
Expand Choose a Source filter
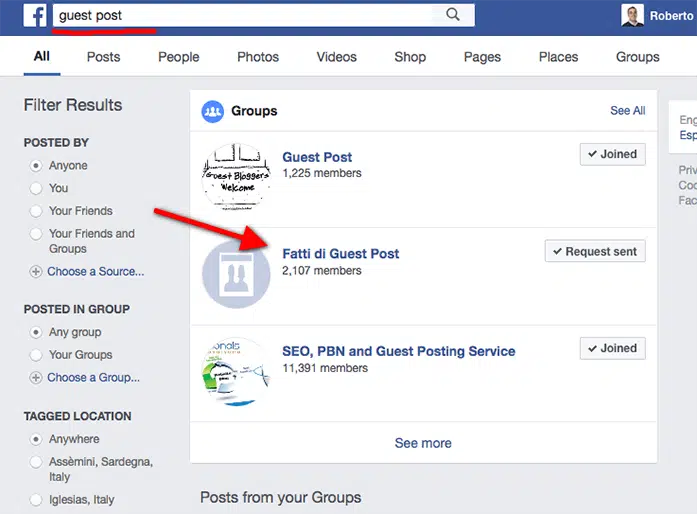pyautogui.click(x=96, y=272)
